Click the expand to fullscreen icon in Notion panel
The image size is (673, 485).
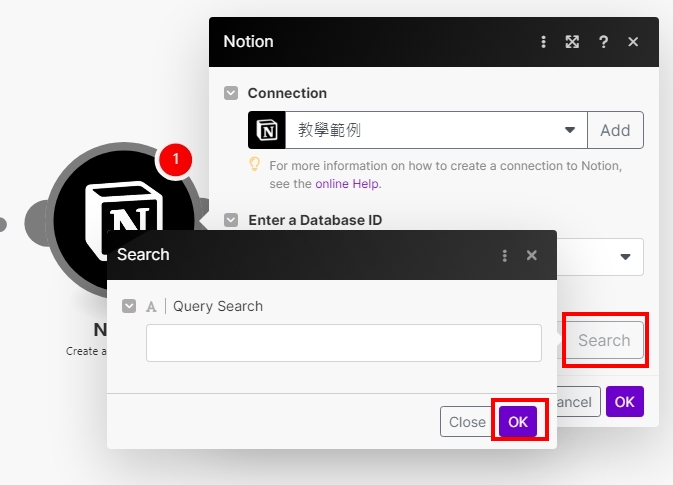click(x=572, y=42)
